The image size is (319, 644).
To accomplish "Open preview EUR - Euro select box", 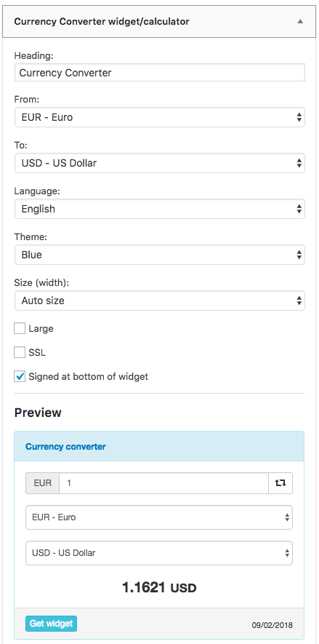I will click(159, 517).
